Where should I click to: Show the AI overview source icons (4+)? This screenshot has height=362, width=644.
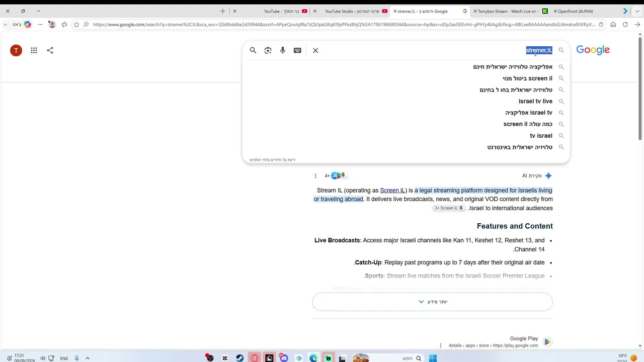click(x=336, y=175)
